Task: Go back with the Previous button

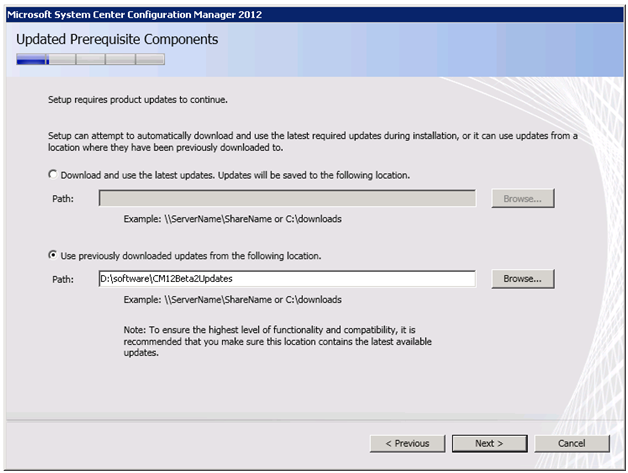Action: click(407, 443)
